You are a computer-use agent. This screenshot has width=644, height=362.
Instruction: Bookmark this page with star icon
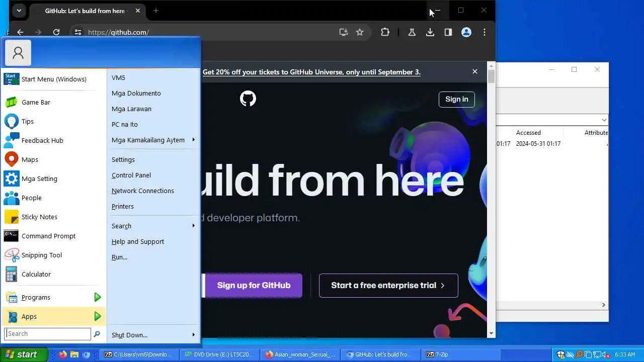click(360, 32)
